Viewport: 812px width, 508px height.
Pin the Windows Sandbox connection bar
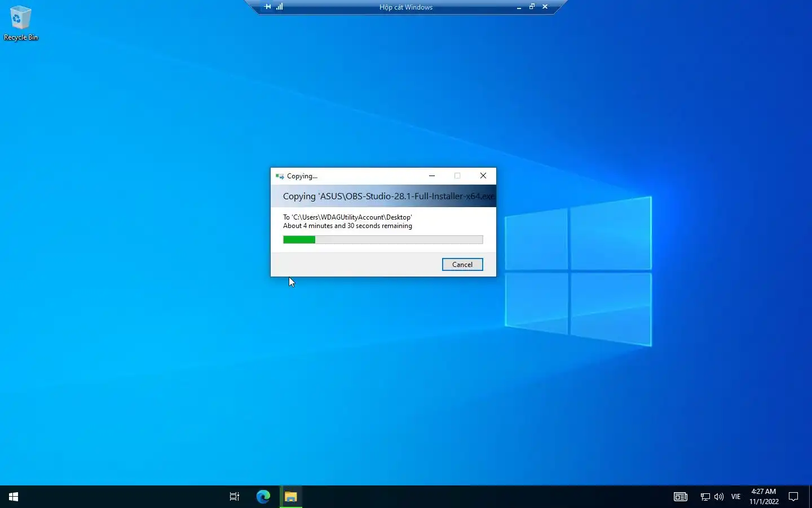[268, 7]
